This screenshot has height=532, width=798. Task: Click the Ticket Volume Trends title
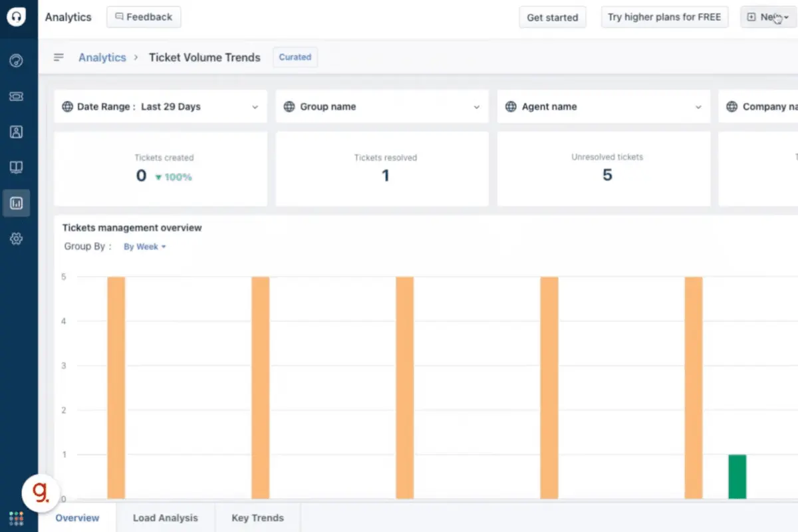coord(205,57)
